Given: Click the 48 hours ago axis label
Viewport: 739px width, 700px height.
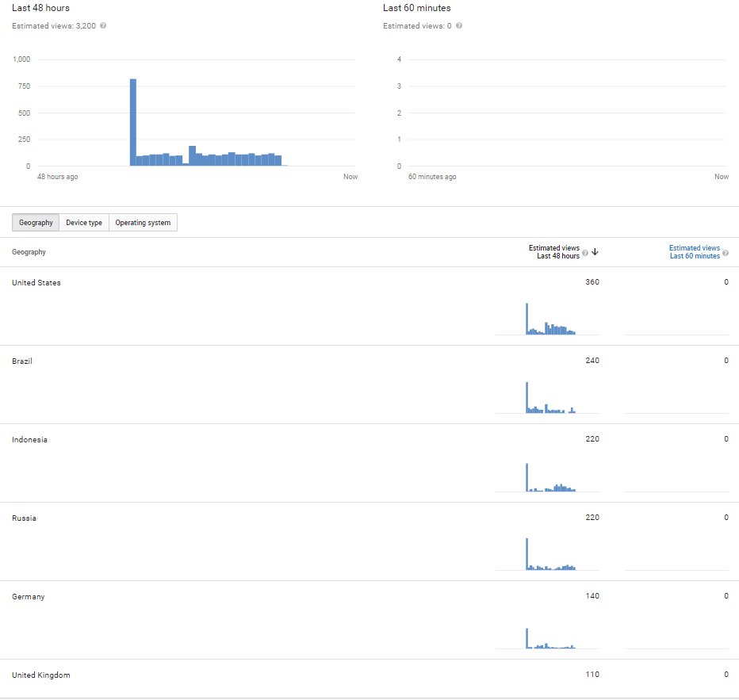Looking at the screenshot, I should pos(58,177).
